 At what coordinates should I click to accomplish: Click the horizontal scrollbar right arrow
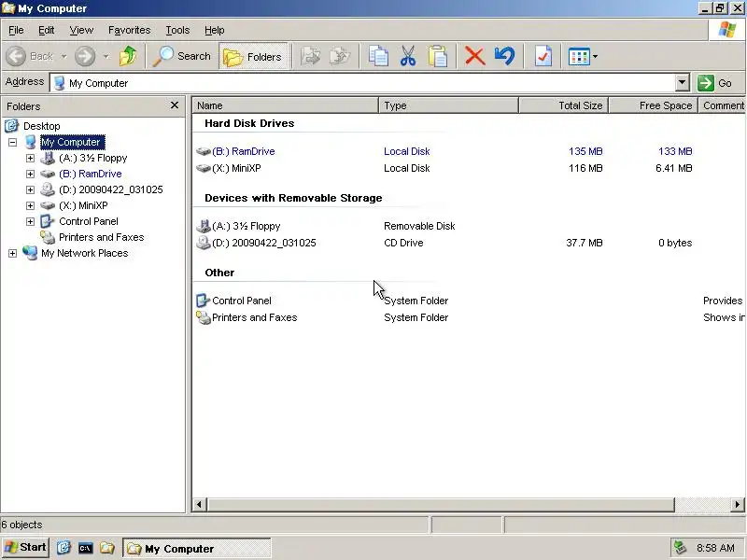click(738, 504)
